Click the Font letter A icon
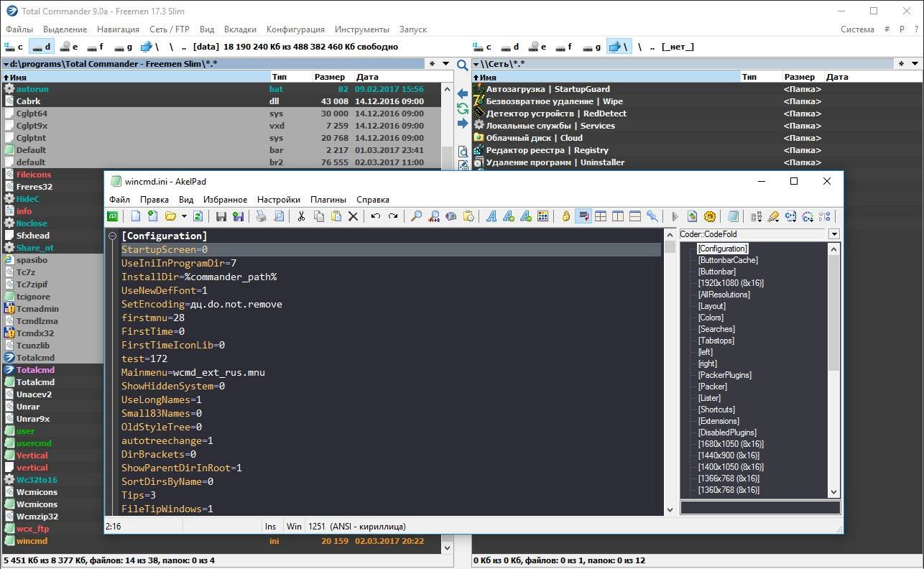Screen dimensions: 924x569 [x=491, y=216]
